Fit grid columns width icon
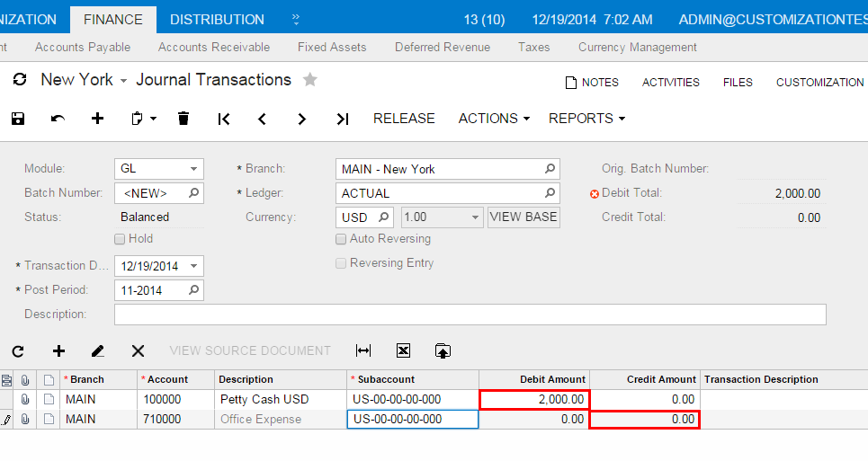The image size is (868, 461). pyautogui.click(x=363, y=351)
